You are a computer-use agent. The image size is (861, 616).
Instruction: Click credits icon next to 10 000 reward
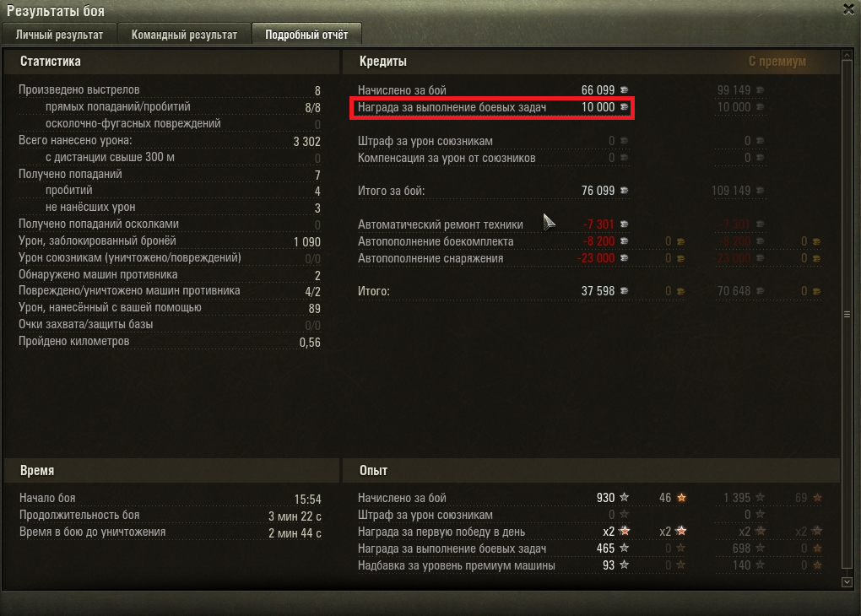(x=625, y=106)
